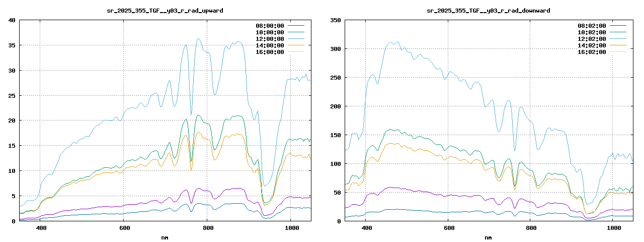This screenshot has width=644, height=242.
Task: Click the yellow line sample beside 16:00:00
Action: 296,52
